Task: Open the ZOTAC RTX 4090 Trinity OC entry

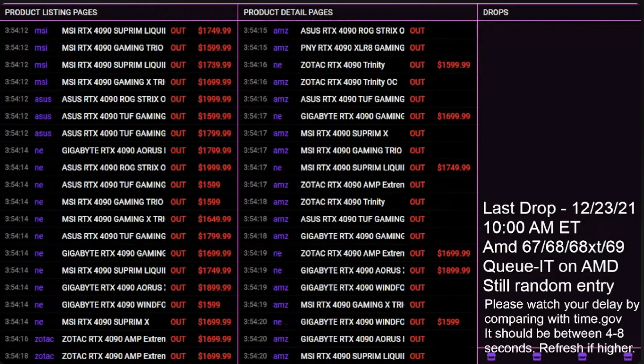Action: pos(349,82)
